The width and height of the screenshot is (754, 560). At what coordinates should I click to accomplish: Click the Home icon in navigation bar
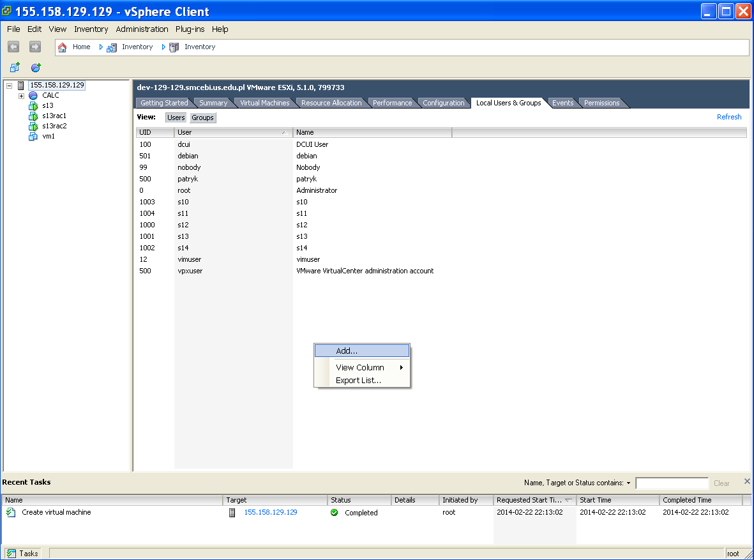coord(62,47)
